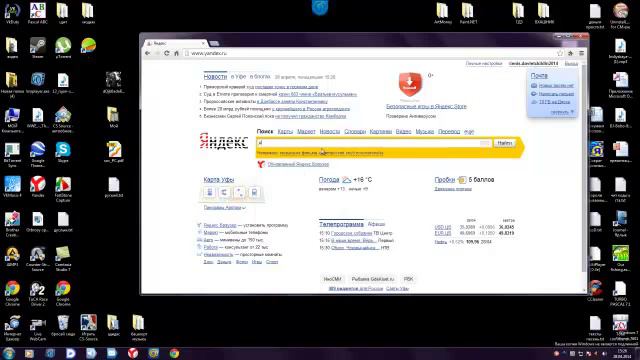Go back using Chrome's back arrow

[x=148, y=53]
